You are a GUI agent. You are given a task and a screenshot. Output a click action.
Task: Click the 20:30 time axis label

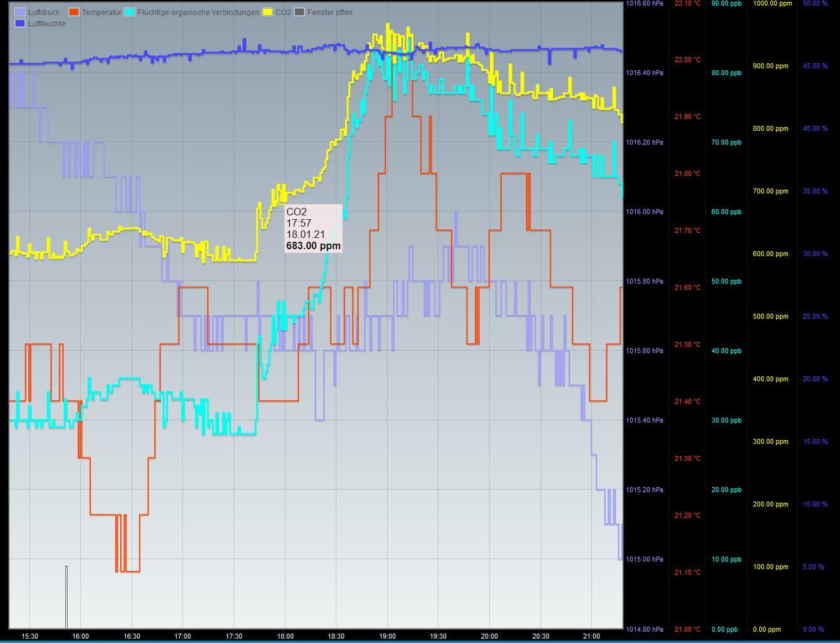(x=541, y=637)
